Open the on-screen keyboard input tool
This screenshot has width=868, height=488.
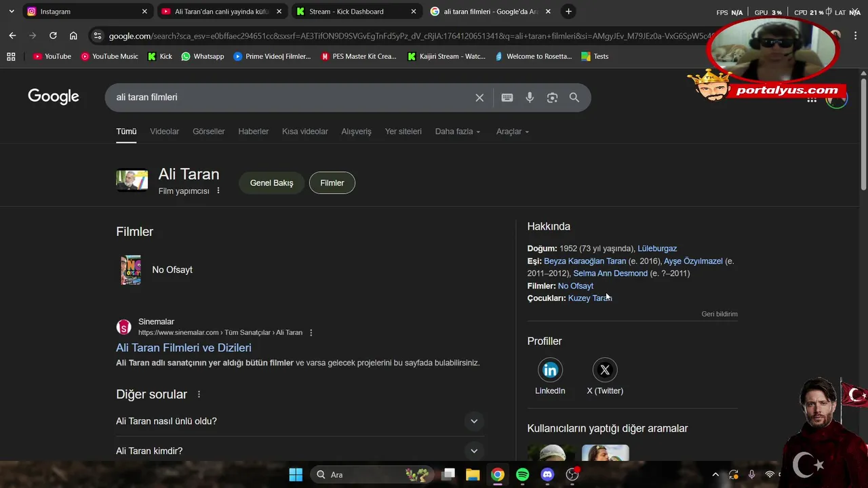tap(507, 98)
